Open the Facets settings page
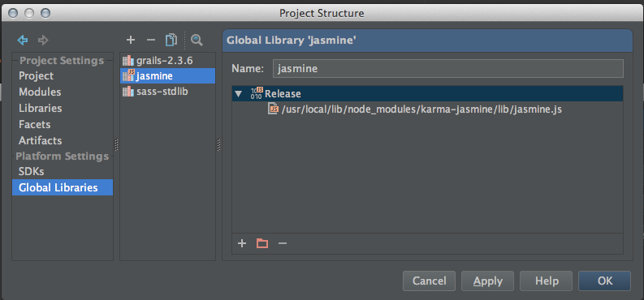 [34, 124]
